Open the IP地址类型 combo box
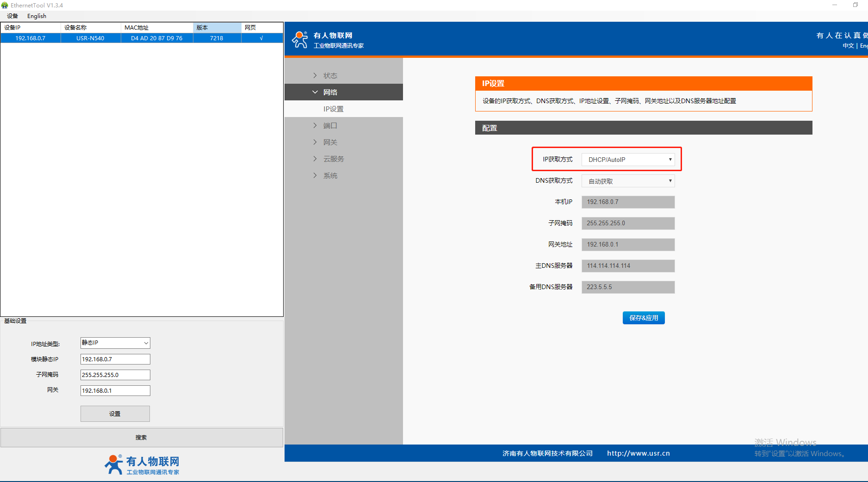Viewport: 868px width, 482px height. [x=115, y=343]
